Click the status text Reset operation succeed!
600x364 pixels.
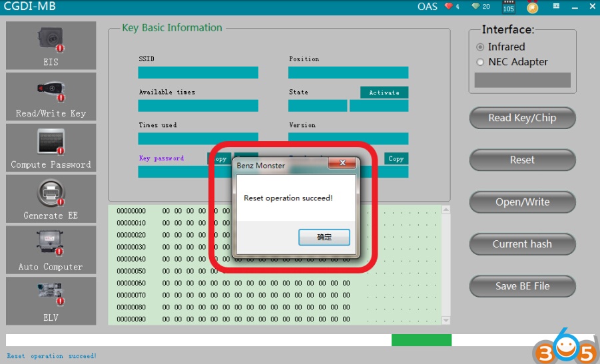point(52,356)
